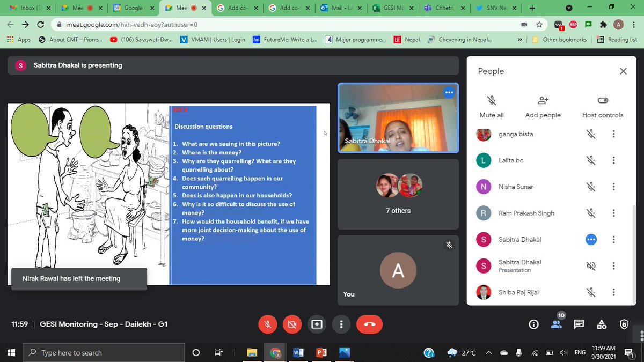The image size is (644, 362).
Task: Click the AdBlock Plus extension icon
Action: [x=573, y=24]
